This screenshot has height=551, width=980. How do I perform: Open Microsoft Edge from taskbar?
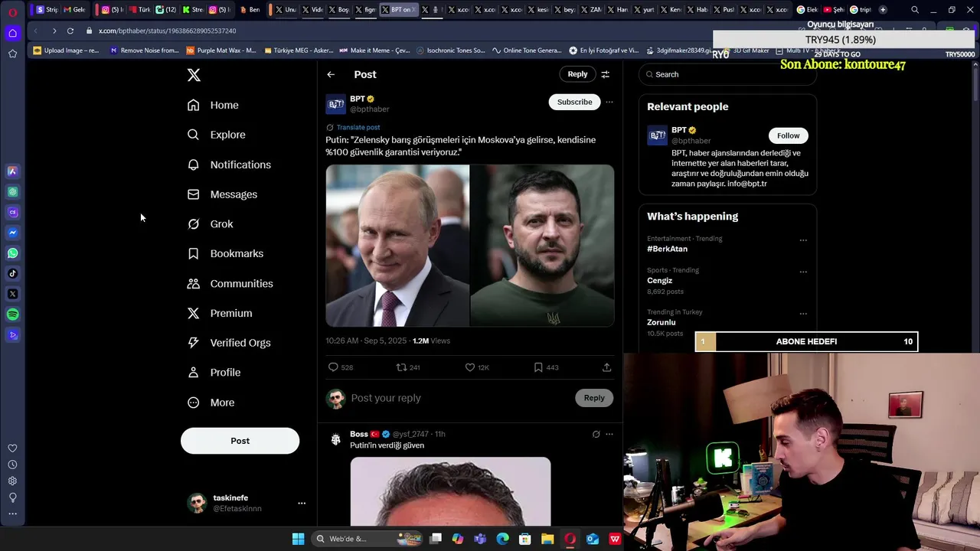(x=502, y=539)
